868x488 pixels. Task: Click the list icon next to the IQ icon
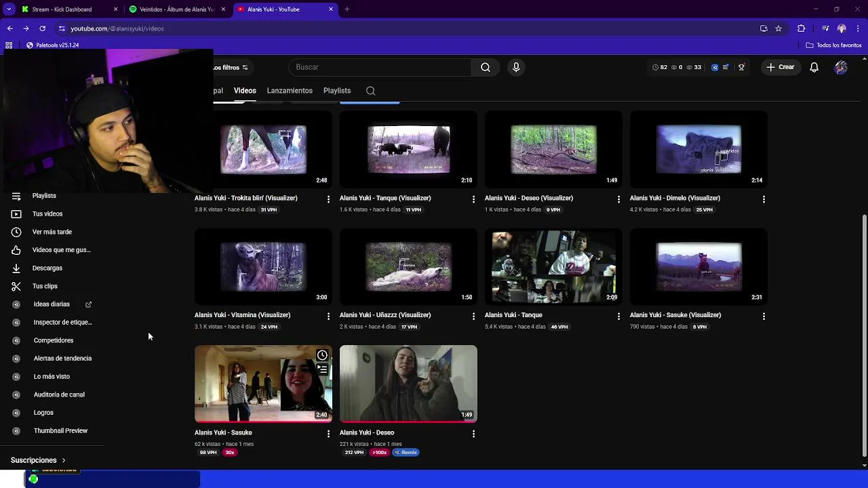pyautogui.click(x=726, y=67)
